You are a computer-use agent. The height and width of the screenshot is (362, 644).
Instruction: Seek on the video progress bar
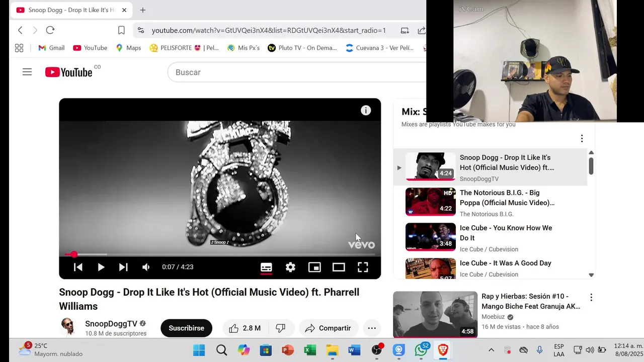click(220, 254)
